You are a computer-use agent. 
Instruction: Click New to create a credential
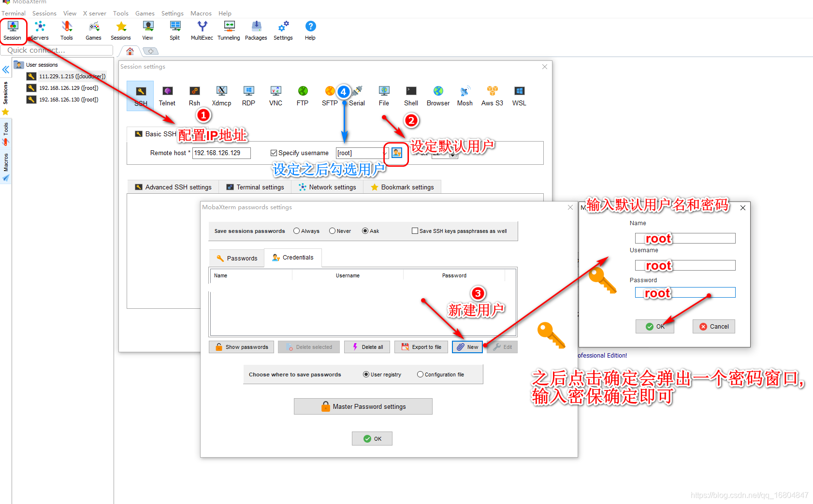pos(467,347)
